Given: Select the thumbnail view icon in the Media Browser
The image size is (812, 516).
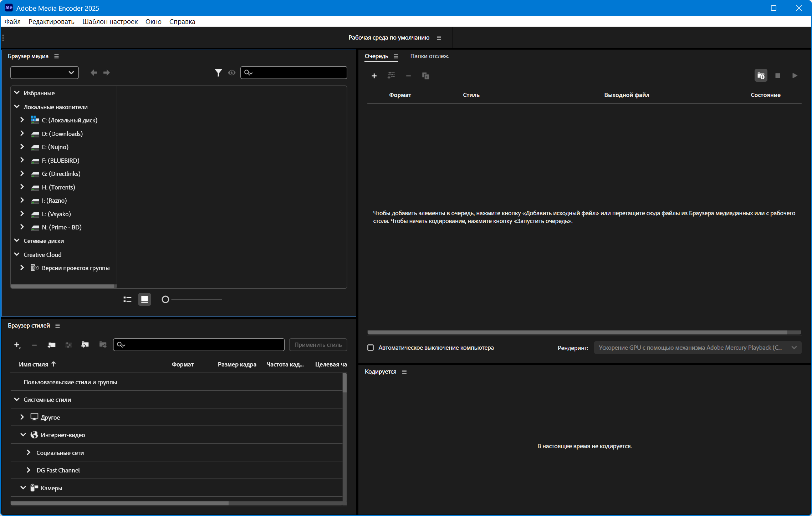Looking at the screenshot, I should [x=144, y=299].
